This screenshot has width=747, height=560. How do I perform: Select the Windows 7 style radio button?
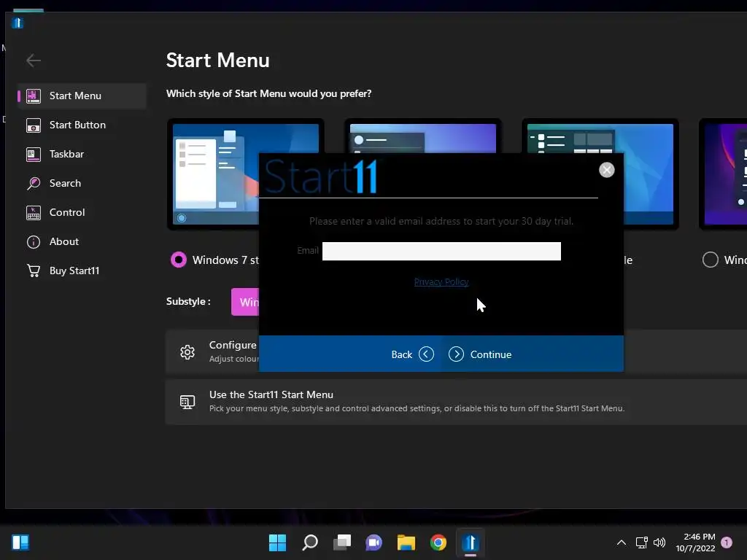click(179, 260)
